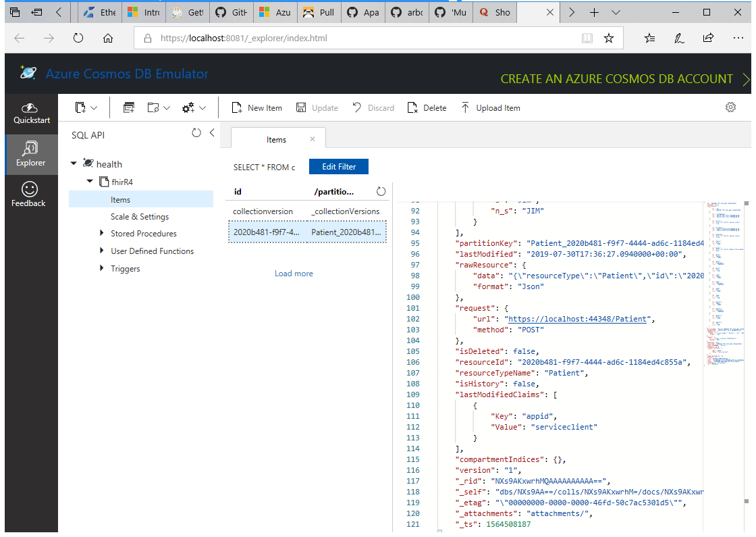The width and height of the screenshot is (756, 537).
Task: Open the https://localhost:44348/Patient link
Action: click(x=577, y=319)
